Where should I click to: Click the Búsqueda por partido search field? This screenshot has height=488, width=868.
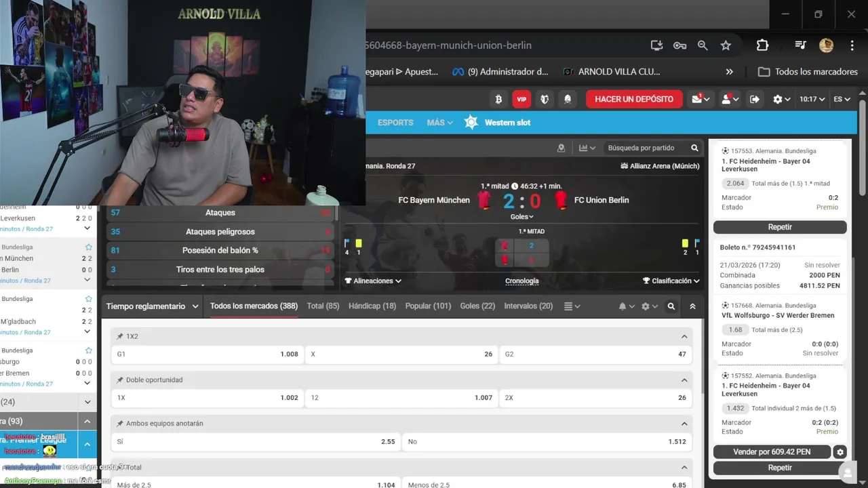(642, 148)
